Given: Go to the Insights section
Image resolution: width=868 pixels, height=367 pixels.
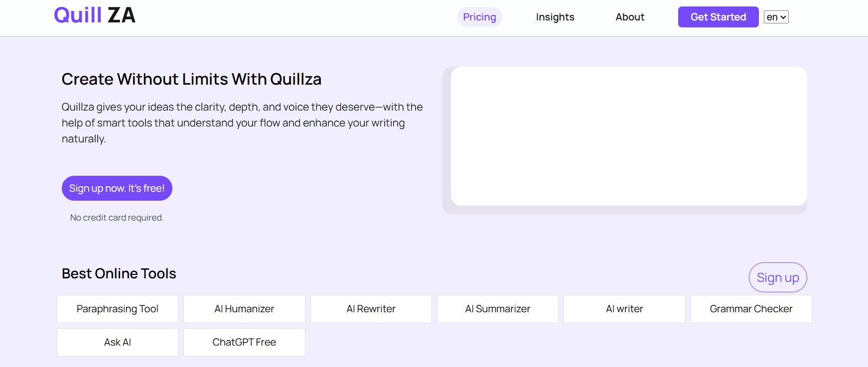Looking at the screenshot, I should click(x=555, y=17).
